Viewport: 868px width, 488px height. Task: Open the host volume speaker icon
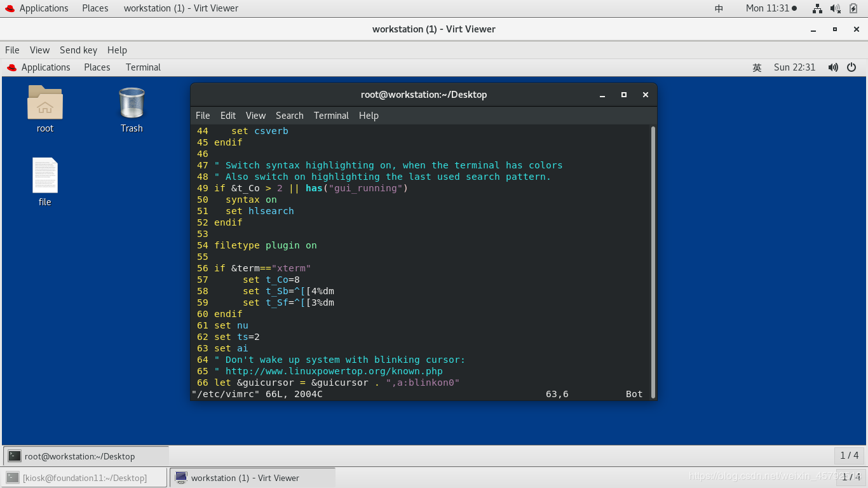tap(836, 8)
